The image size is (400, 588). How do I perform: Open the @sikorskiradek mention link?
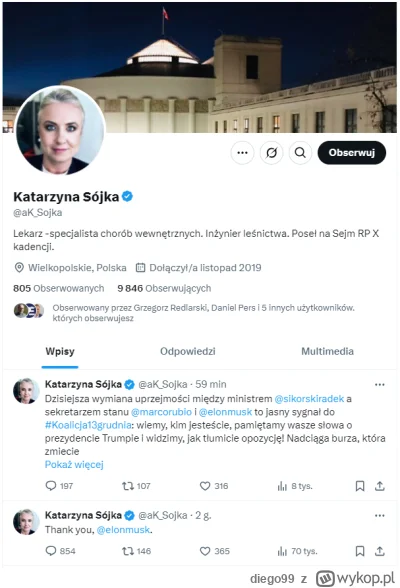(309, 399)
